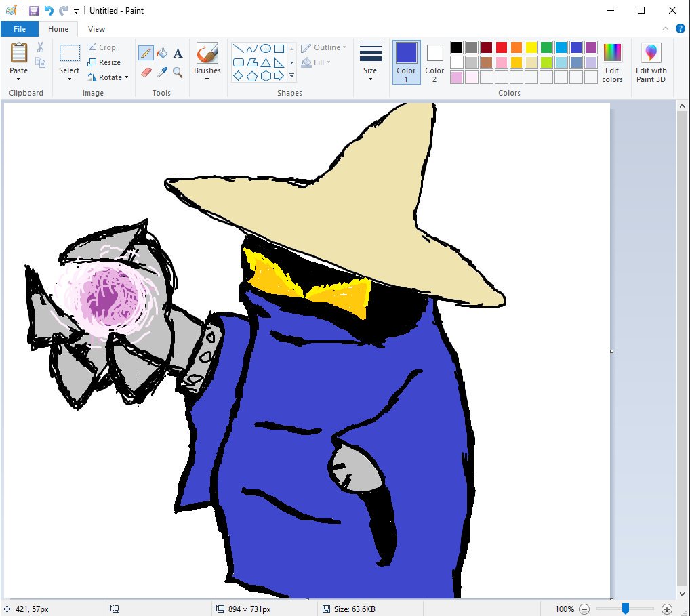This screenshot has height=616, width=690.
Task: Choose the gold color swatch
Action: point(516,62)
